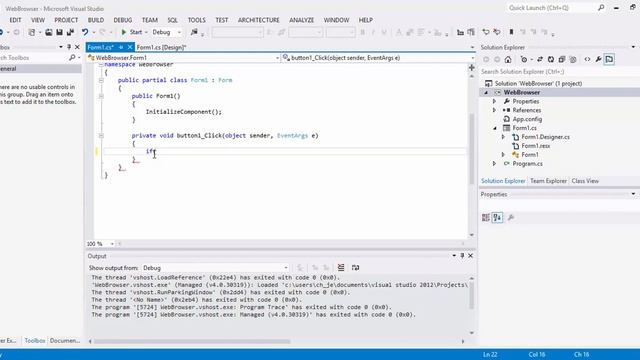The width and height of the screenshot is (640, 360).
Task: Select Form1.resx in Solution Explorer
Action: (536, 146)
